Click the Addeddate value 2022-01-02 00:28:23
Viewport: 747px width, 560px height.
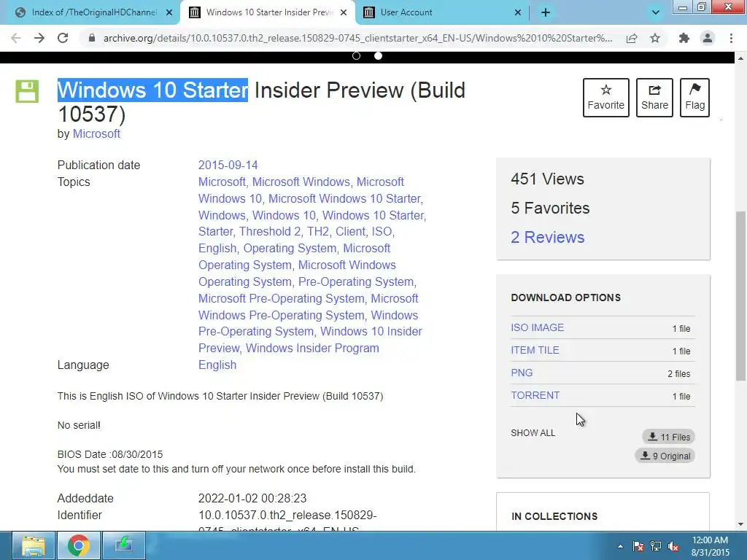point(252,499)
